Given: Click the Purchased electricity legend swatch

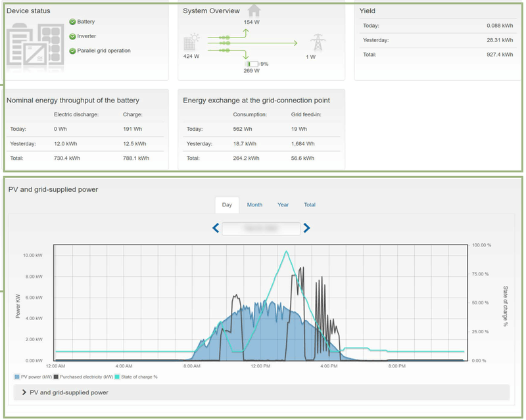Looking at the screenshot, I should point(56,377).
